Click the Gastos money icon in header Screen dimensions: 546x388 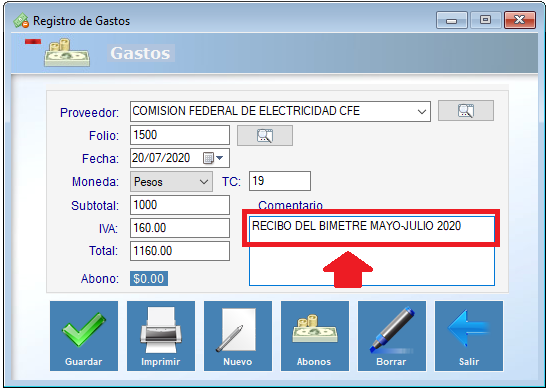(67, 53)
